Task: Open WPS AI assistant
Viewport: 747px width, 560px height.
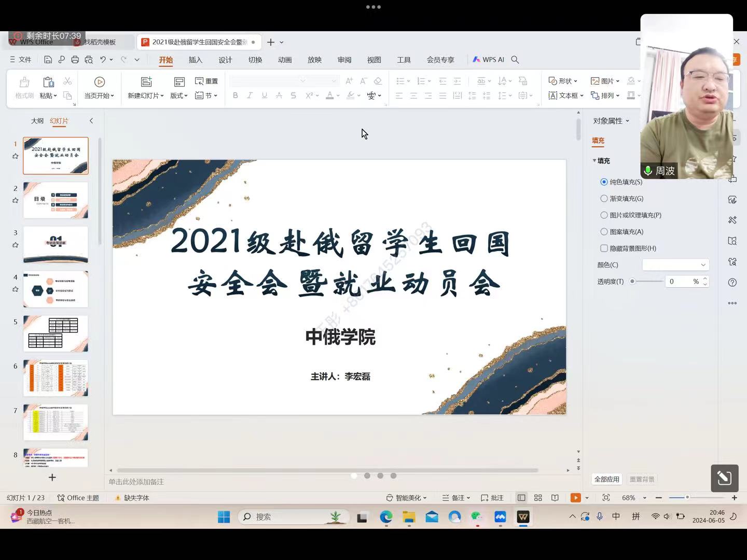Action: pyautogui.click(x=489, y=60)
